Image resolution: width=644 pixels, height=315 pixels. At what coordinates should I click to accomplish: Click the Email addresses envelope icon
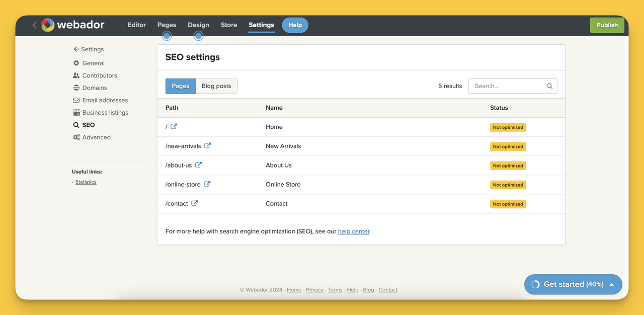coord(76,100)
